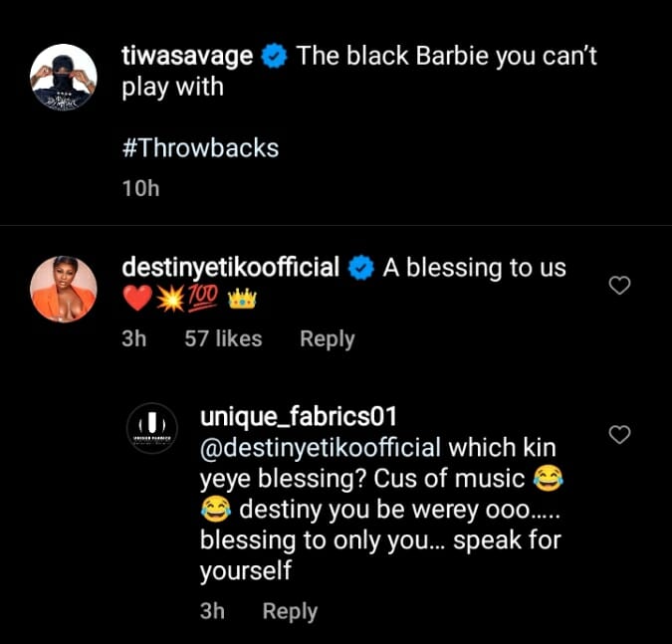Click the verified badge beside destinyetikoofficial
672x644 pixels.
click(360, 268)
